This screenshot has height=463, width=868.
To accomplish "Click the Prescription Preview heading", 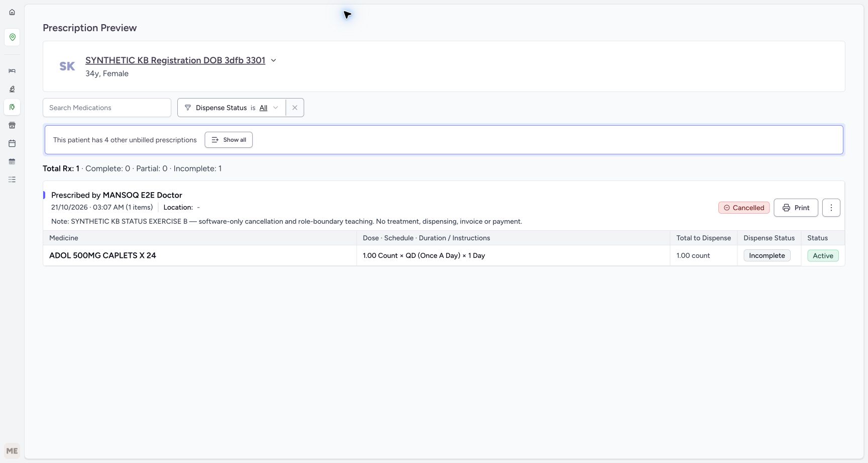I will tap(90, 28).
